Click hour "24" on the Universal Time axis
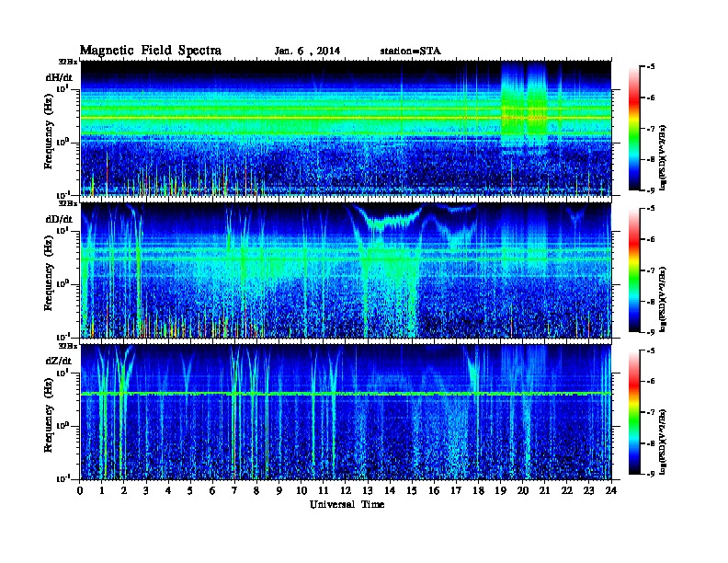 (611, 490)
